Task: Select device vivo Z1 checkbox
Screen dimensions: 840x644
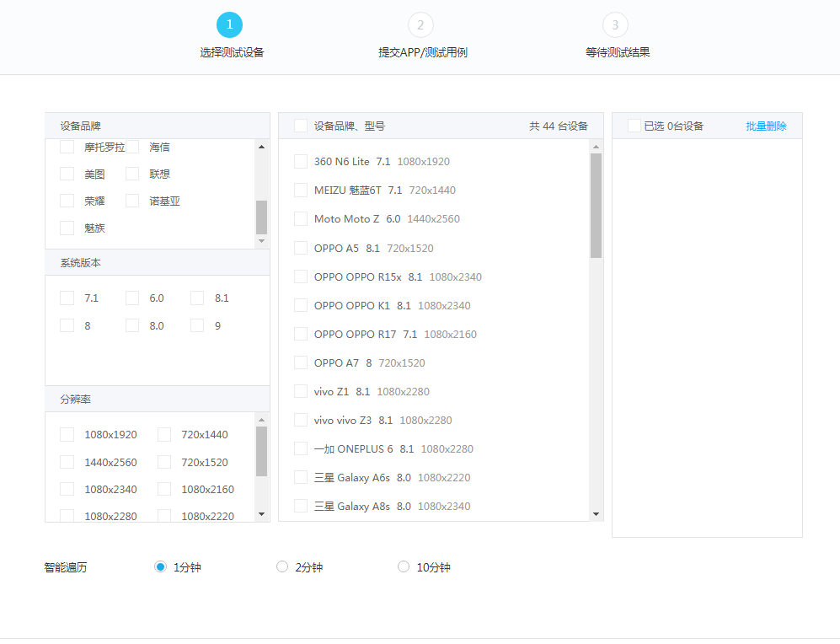Action: tap(301, 392)
